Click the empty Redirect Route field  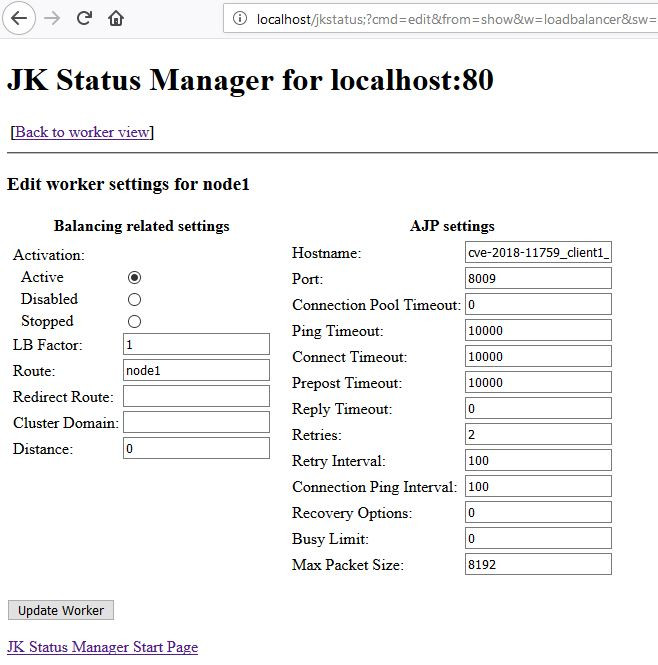click(x=196, y=396)
